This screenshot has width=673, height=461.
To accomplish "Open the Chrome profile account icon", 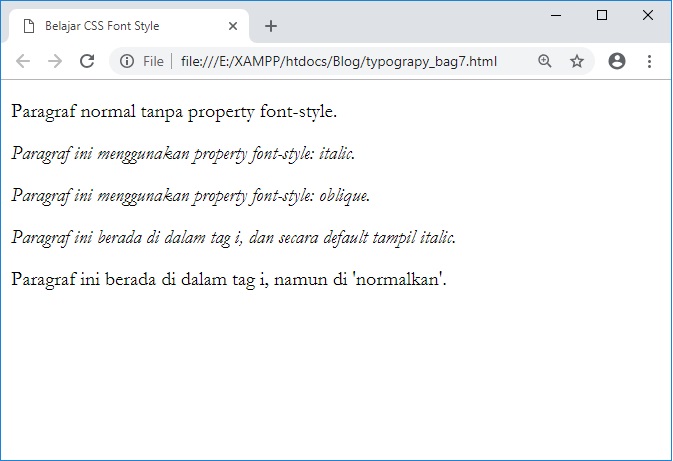I will pos(617,61).
